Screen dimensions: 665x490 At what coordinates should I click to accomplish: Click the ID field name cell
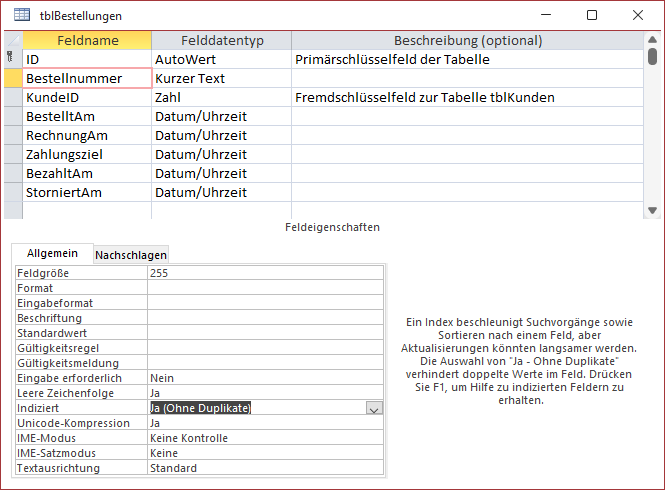tap(87, 59)
